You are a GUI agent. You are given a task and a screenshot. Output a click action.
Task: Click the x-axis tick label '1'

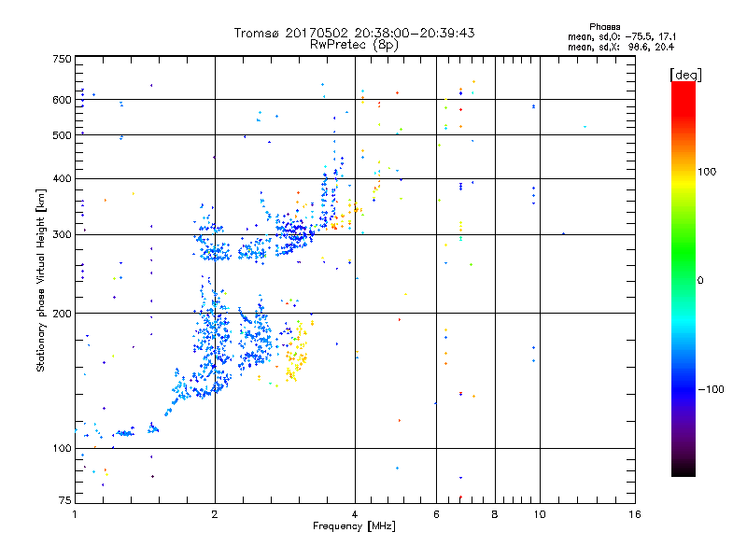tap(75, 514)
